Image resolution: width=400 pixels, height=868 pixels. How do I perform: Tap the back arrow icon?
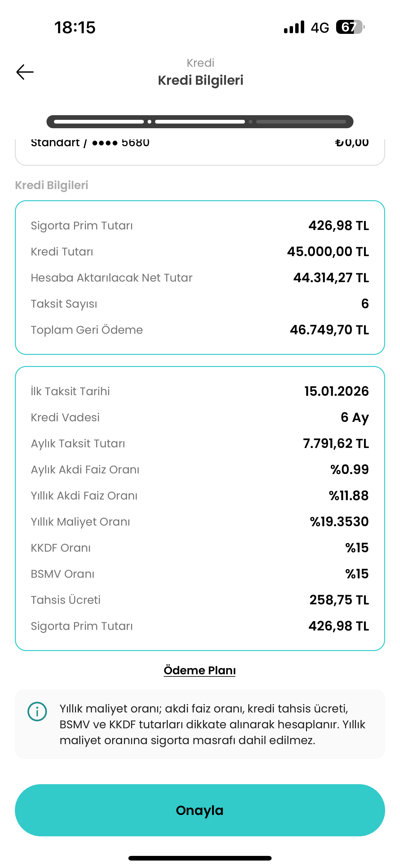click(25, 72)
